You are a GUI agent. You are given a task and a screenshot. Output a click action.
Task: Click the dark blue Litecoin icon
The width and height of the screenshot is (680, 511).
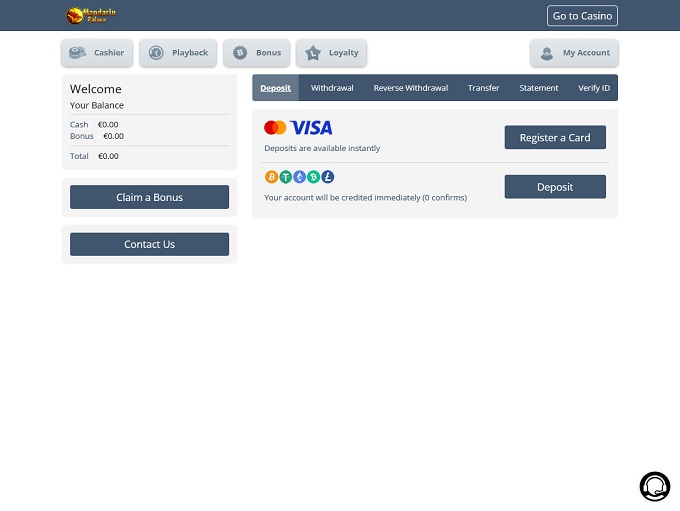[328, 177]
